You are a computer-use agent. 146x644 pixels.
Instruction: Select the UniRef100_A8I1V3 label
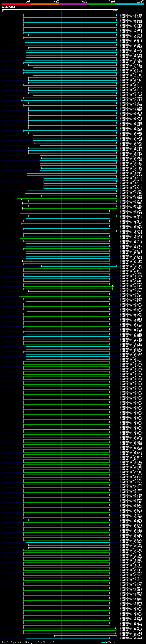coord(131,88)
